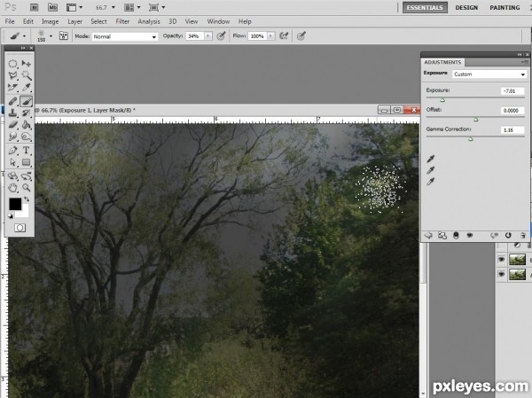Image resolution: width=532 pixels, height=398 pixels.
Task: Swap foreground and background colors
Action: (27, 199)
